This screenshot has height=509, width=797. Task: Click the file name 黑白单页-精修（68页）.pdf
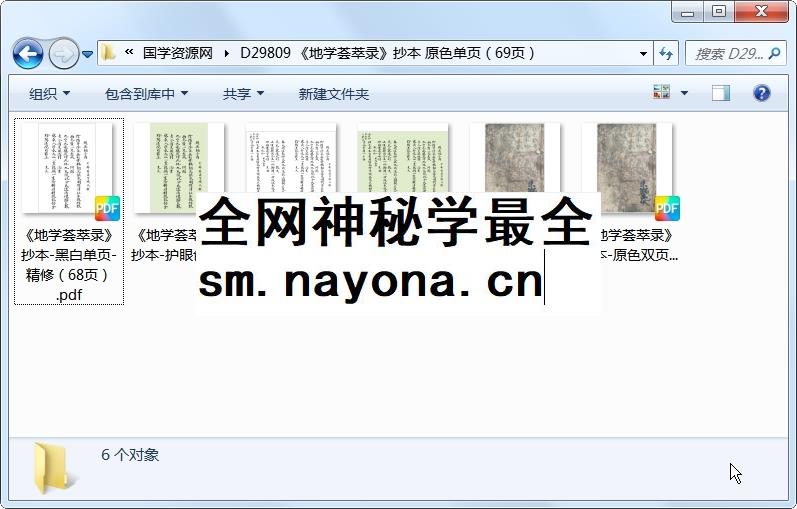pyautogui.click(x=69, y=265)
